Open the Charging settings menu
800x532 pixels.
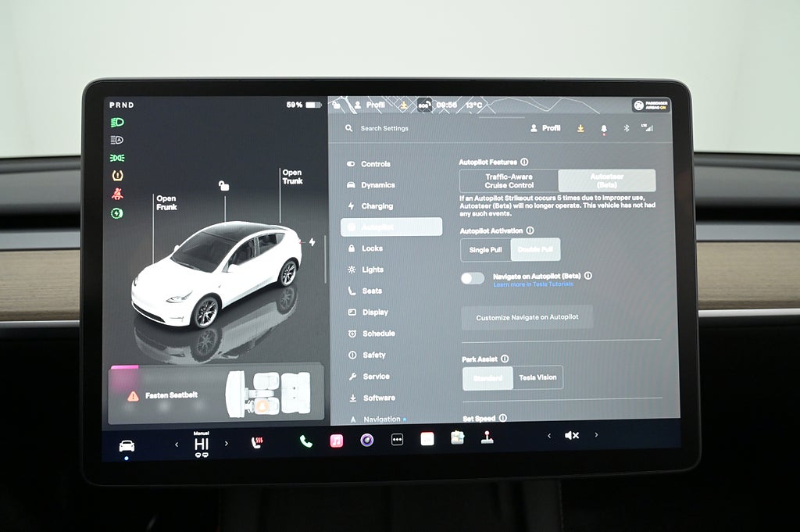[x=377, y=206]
